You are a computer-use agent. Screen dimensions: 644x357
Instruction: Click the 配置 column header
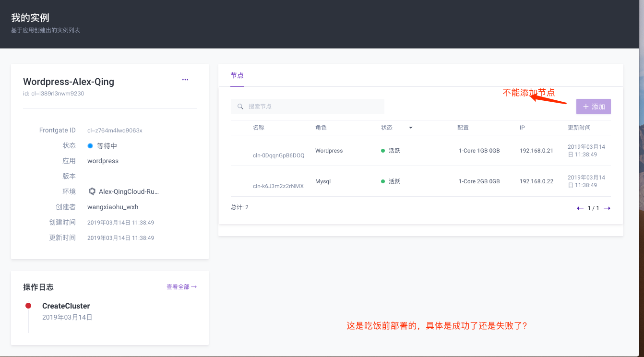click(463, 128)
